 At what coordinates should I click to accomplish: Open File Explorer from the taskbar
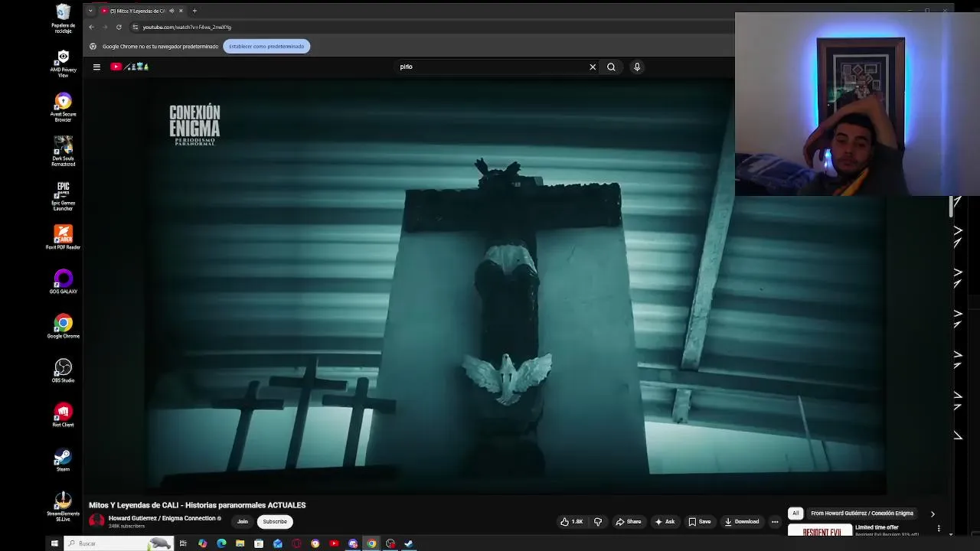(x=240, y=543)
